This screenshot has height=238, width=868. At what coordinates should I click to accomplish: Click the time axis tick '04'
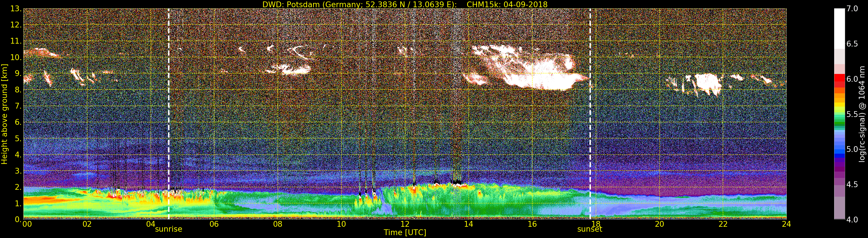[151, 224]
